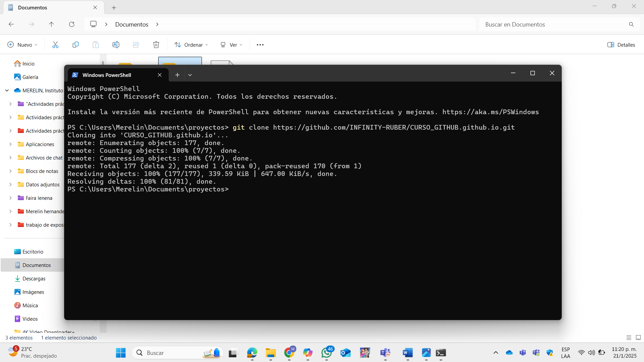Toggle the Detalles pane button

[621, 45]
